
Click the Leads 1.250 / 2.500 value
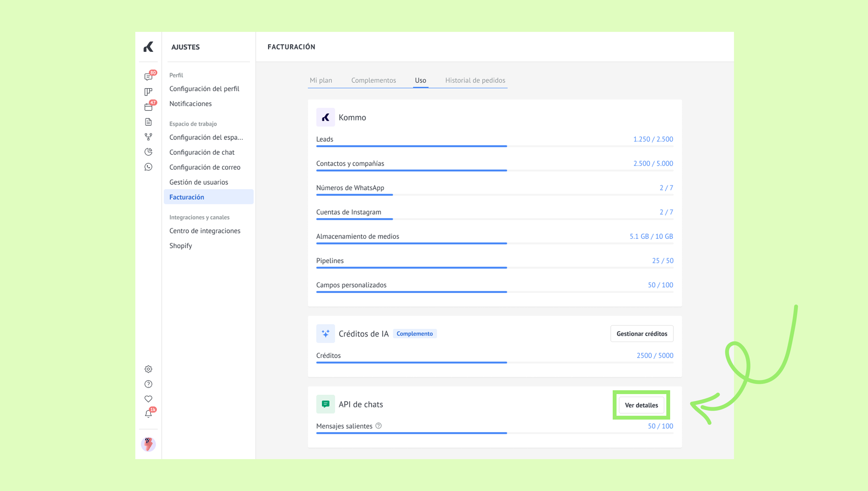point(653,139)
